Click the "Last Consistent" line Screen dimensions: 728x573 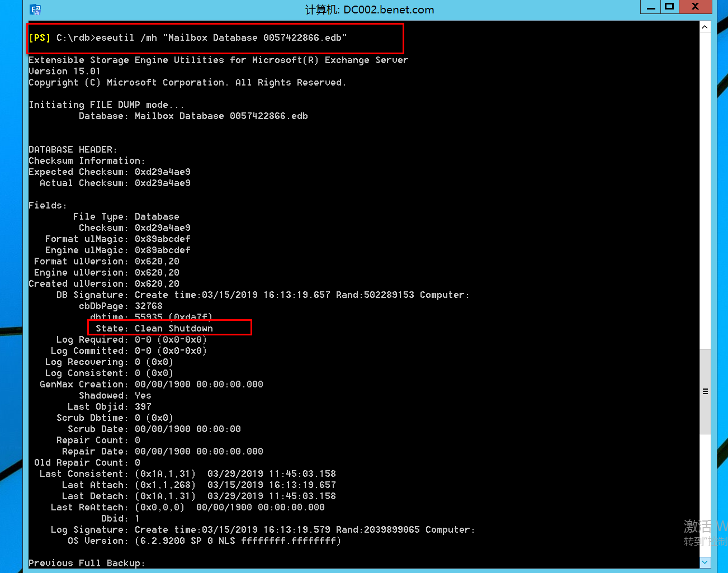pos(188,473)
